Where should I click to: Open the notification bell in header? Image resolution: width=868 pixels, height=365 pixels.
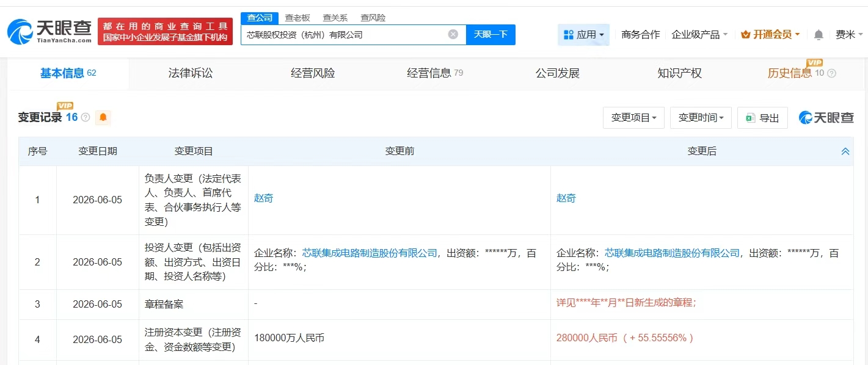pyautogui.click(x=819, y=35)
